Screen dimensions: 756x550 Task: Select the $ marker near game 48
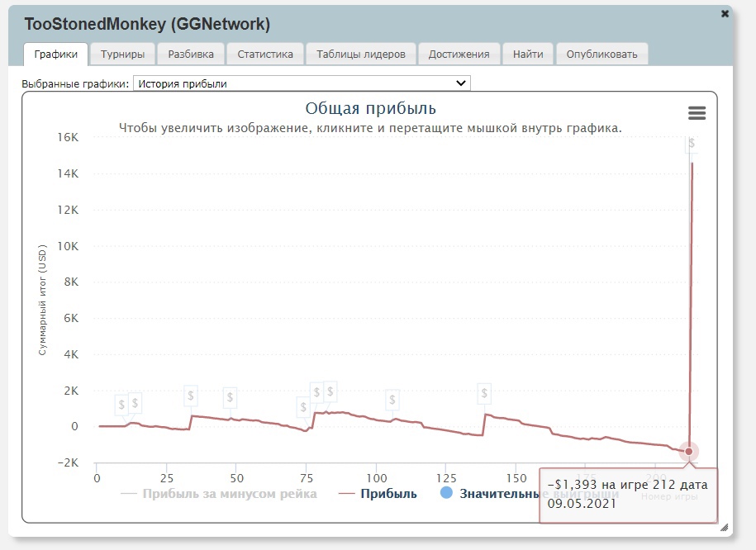coord(230,397)
